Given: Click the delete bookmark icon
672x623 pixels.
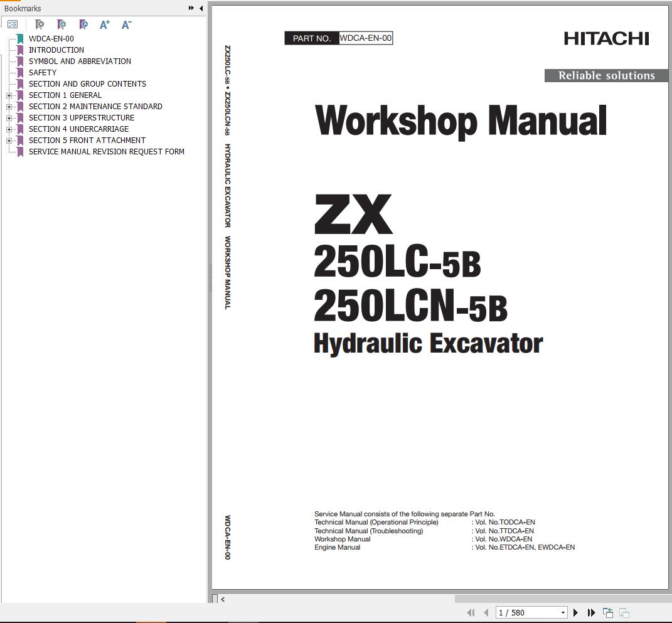Looking at the screenshot, I should pyautogui.click(x=39, y=24).
